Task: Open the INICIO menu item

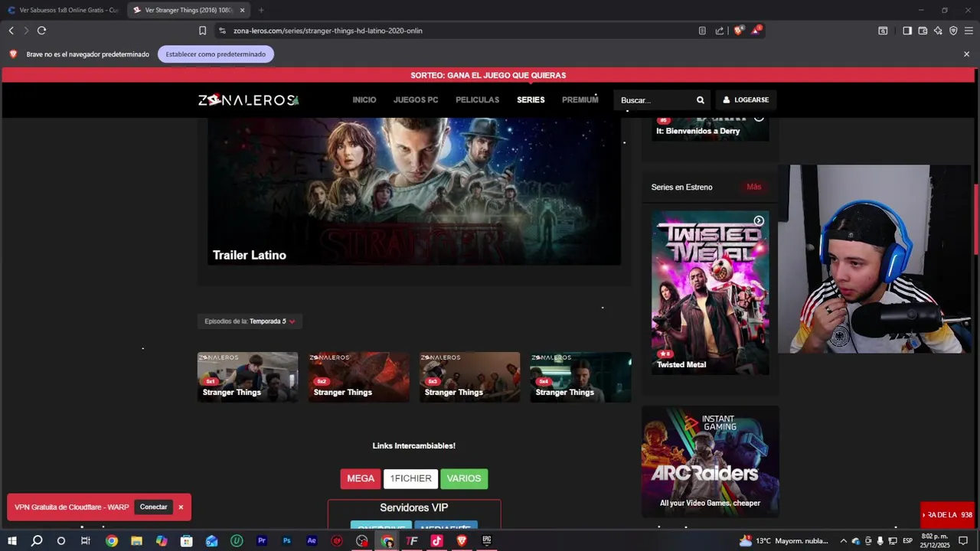Action: coord(364,100)
